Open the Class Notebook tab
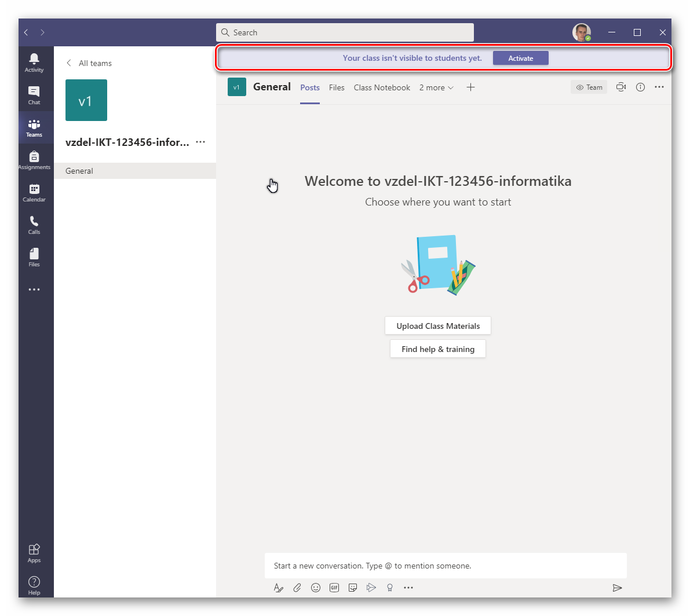This screenshot has height=616, width=690. 382,87
